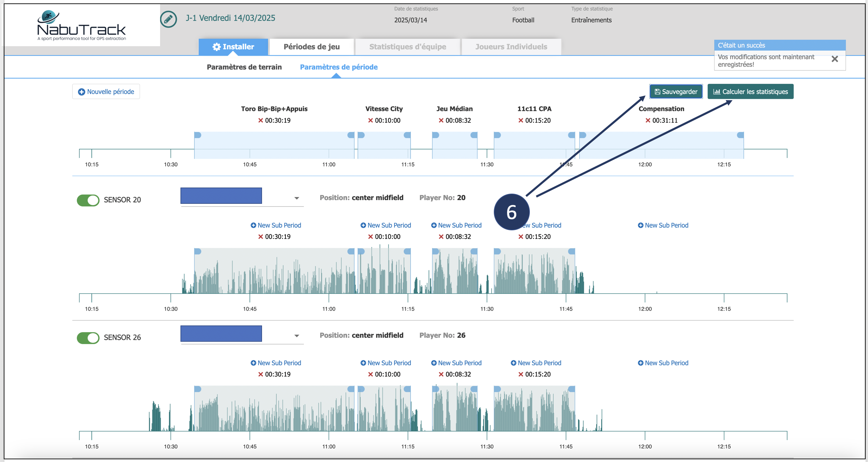This screenshot has height=462, width=868.
Task: Open the SENSOR 20 player dropdown arrow
Action: point(297,198)
